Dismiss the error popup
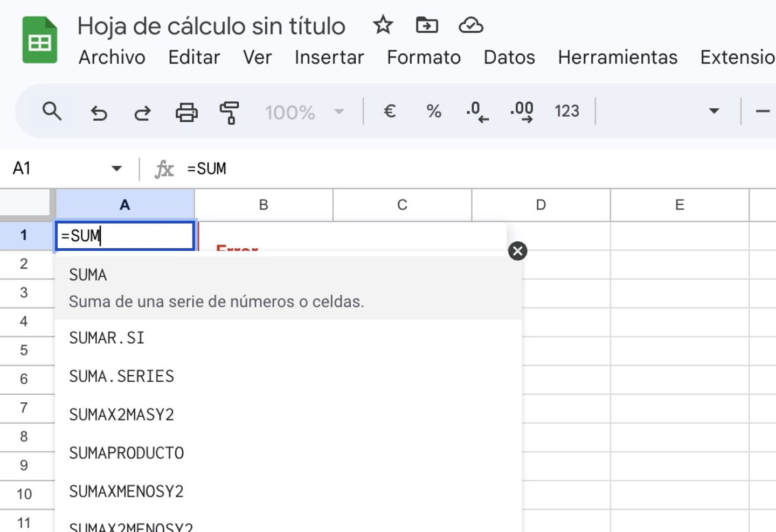Image resolution: width=776 pixels, height=532 pixels. point(517,250)
